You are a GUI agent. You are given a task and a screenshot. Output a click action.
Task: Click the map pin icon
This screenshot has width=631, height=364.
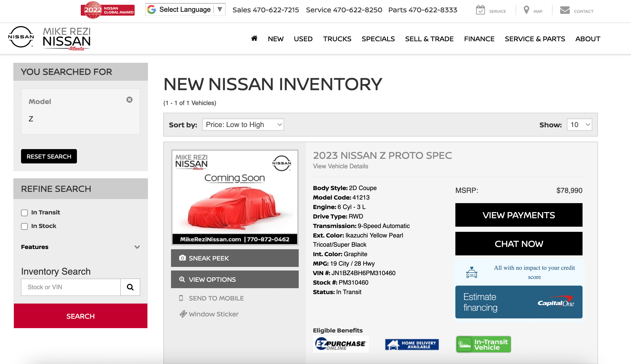pyautogui.click(x=526, y=10)
